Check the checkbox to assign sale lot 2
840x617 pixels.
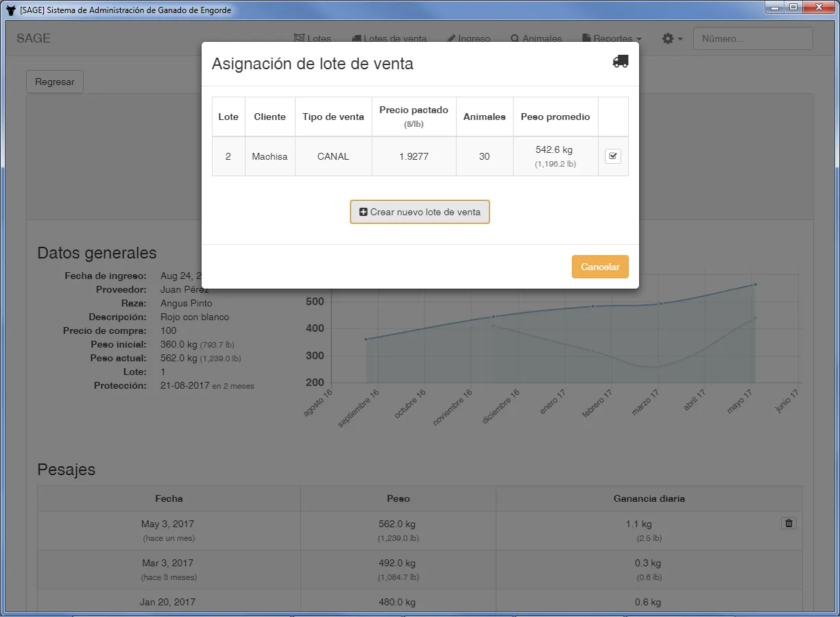[612, 156]
